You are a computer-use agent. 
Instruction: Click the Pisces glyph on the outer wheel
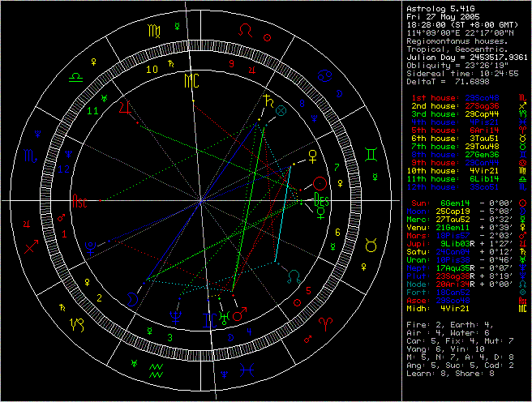[x=246, y=372]
